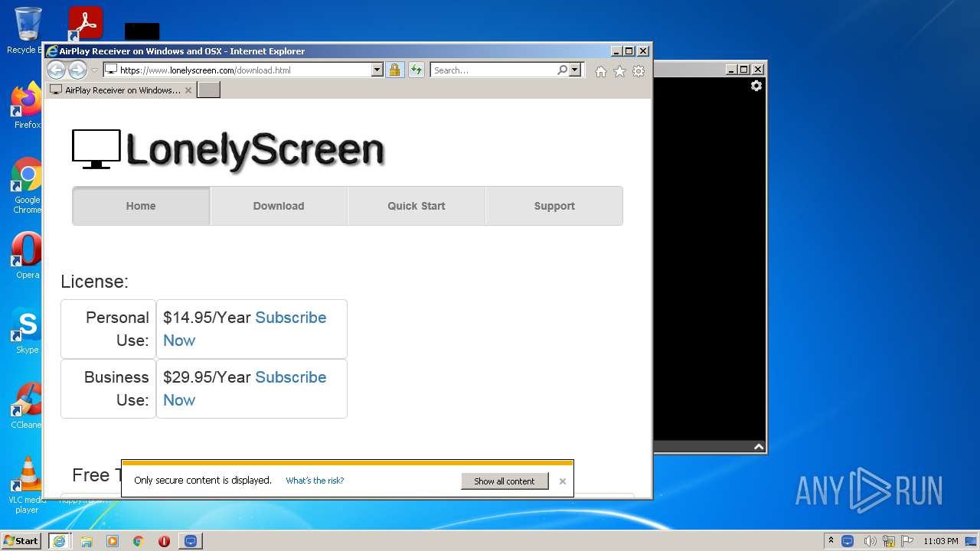Viewport: 980px width, 551px height.
Task: Open the network tray icon
Action: (889, 541)
